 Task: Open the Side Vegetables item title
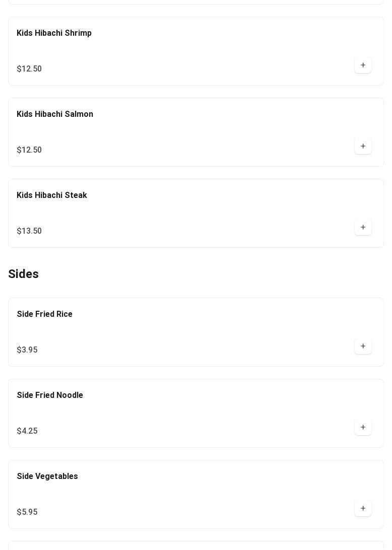pyautogui.click(x=47, y=476)
